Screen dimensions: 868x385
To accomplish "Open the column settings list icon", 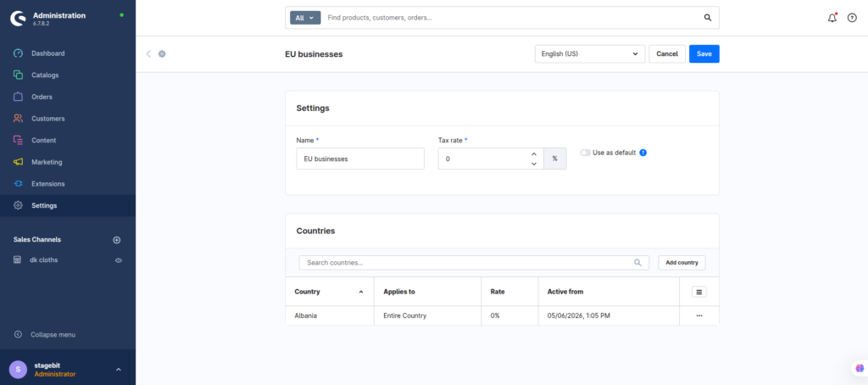I will [699, 292].
